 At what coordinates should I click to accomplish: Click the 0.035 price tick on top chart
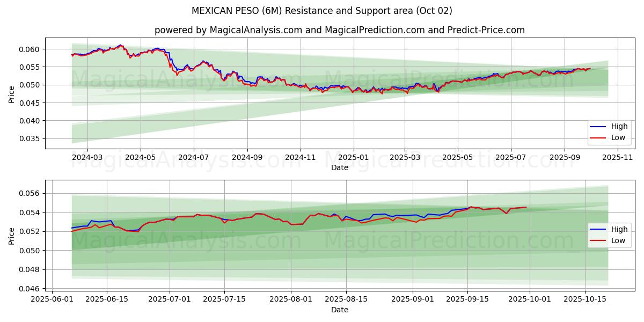pyautogui.click(x=30, y=138)
